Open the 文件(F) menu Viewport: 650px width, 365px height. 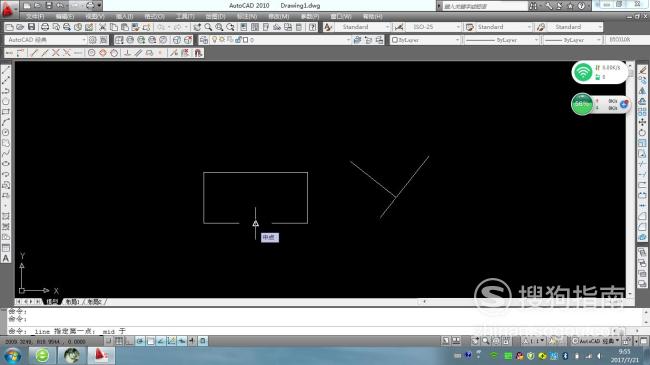click(35, 16)
